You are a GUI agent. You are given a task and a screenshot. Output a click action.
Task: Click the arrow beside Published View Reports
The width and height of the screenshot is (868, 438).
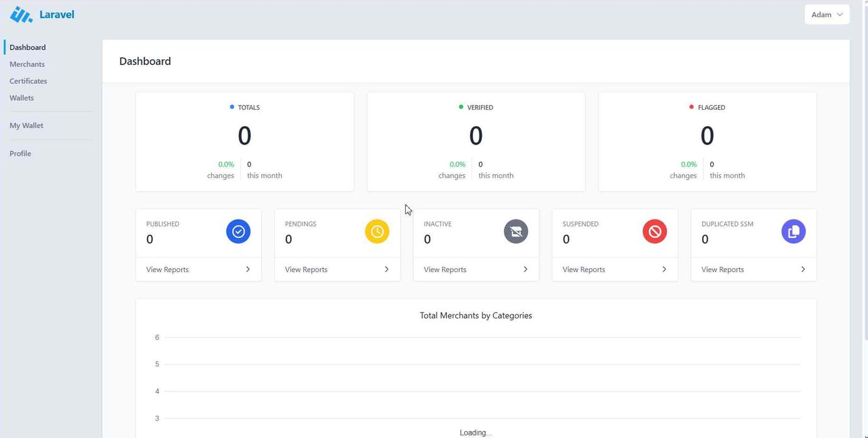click(248, 269)
